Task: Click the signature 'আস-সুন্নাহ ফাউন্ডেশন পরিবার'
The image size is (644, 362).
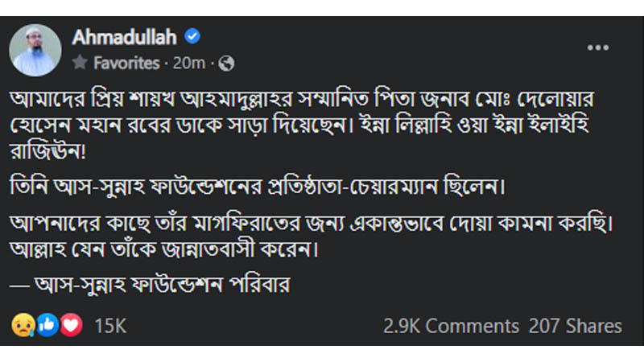Action: [161, 286]
